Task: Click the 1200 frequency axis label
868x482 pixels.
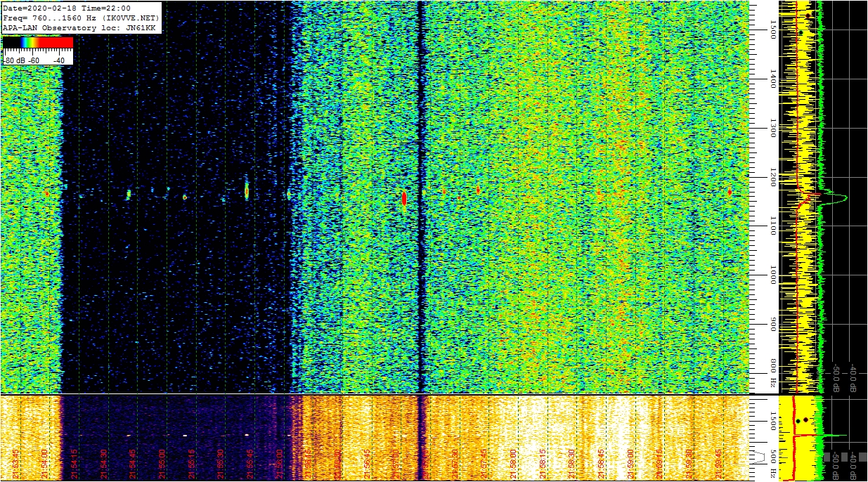Action: (772, 178)
